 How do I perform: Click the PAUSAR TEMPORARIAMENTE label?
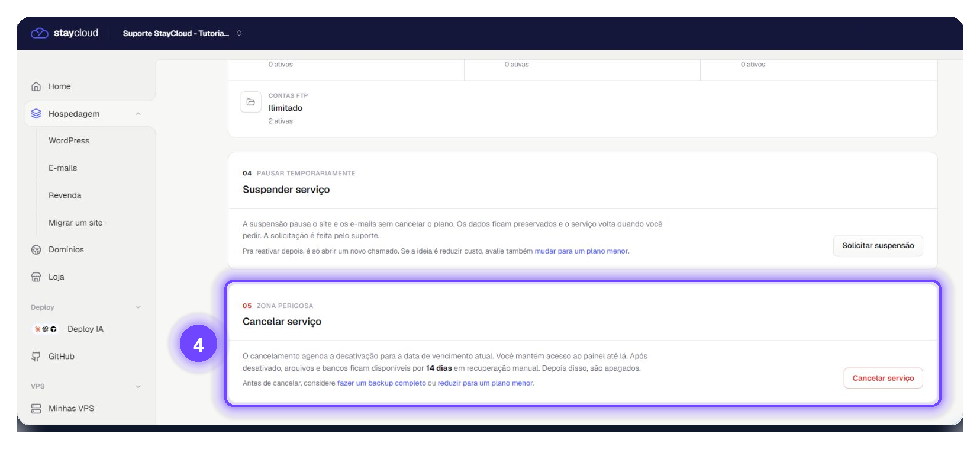306,174
